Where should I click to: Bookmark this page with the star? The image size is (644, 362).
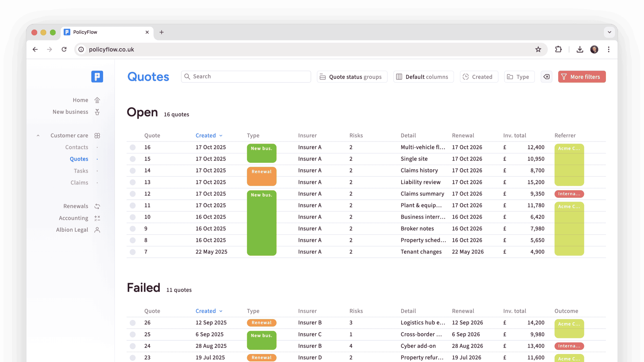click(x=538, y=49)
